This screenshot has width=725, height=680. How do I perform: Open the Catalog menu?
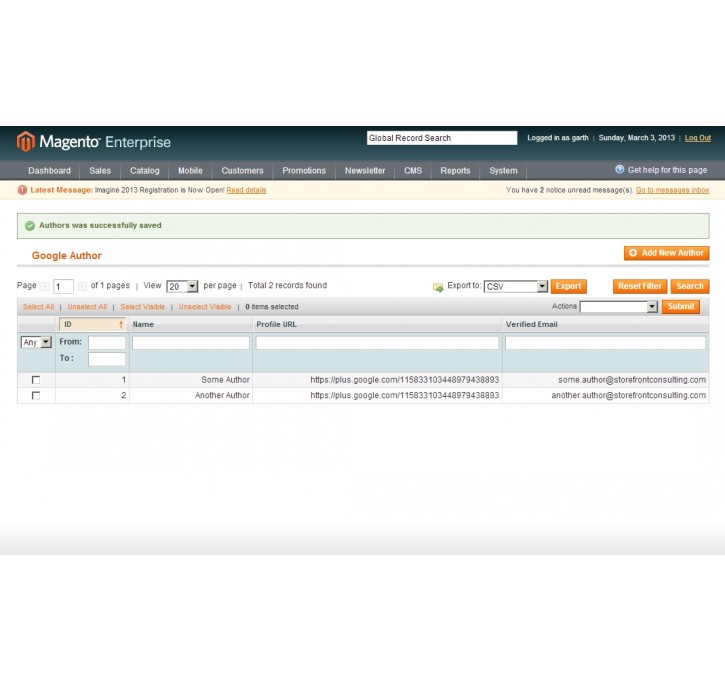coord(144,171)
